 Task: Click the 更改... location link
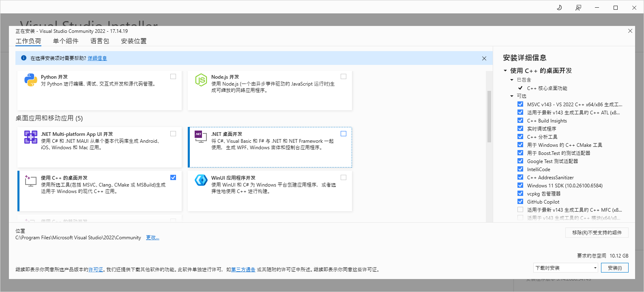152,238
